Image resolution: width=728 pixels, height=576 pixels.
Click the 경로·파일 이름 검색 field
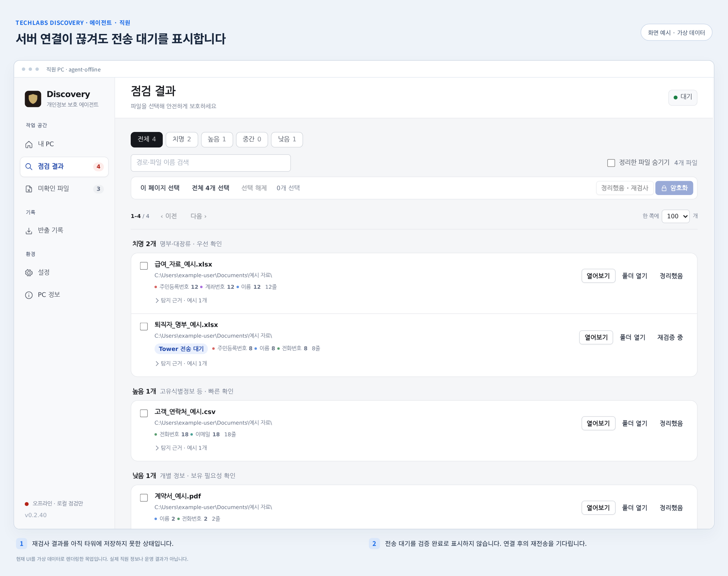[211, 163]
